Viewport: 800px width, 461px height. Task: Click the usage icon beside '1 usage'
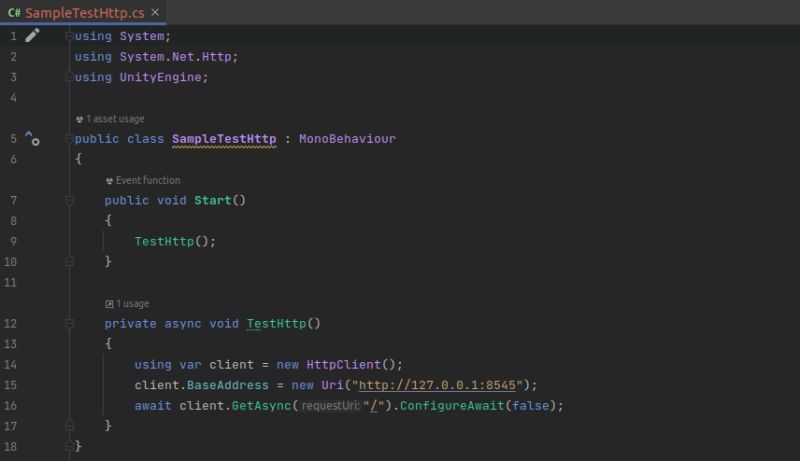[109, 304]
